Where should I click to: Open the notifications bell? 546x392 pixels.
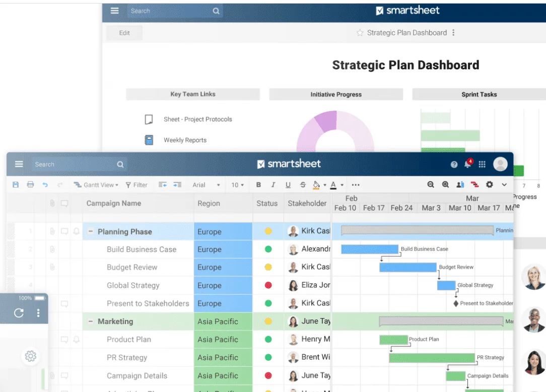click(467, 164)
